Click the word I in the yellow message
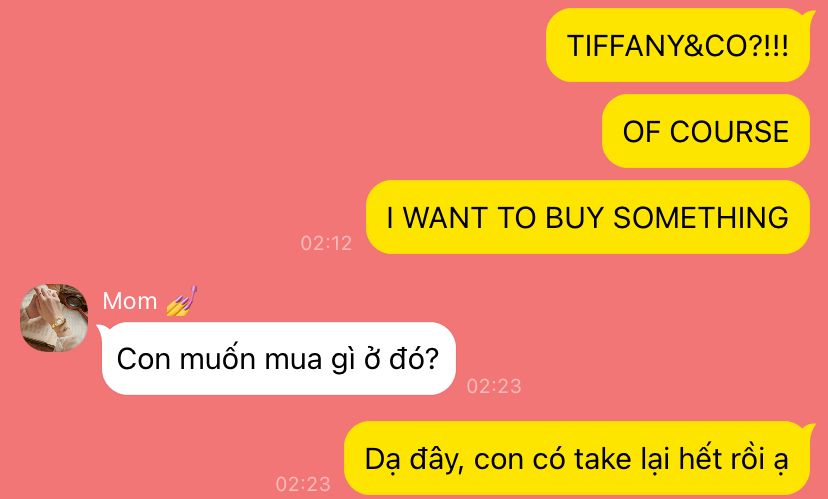Image resolution: width=828 pixels, height=499 pixels. (x=390, y=218)
